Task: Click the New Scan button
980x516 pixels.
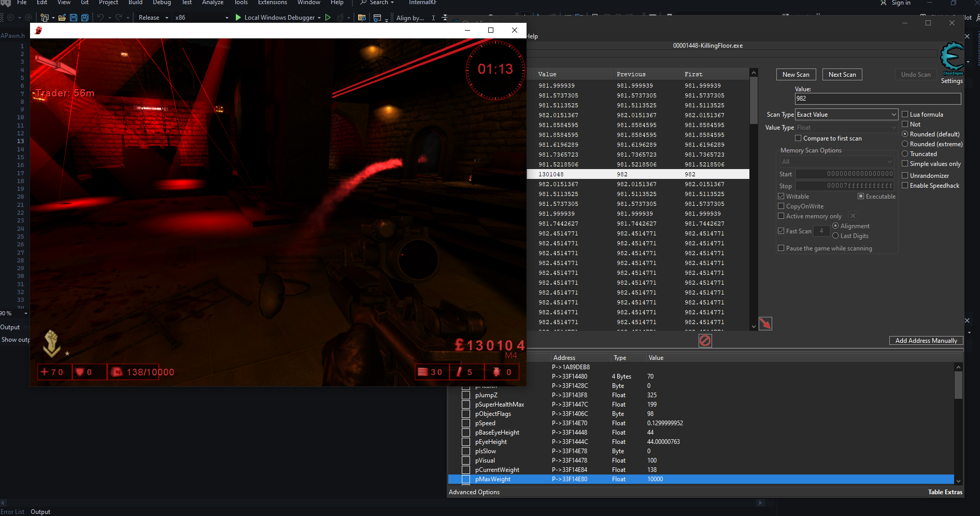Action: click(x=796, y=74)
